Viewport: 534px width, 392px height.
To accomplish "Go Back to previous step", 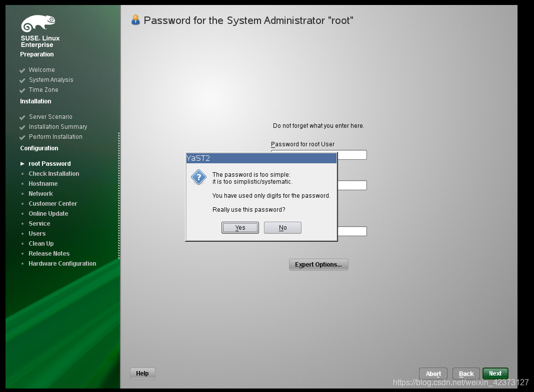I will (x=466, y=374).
